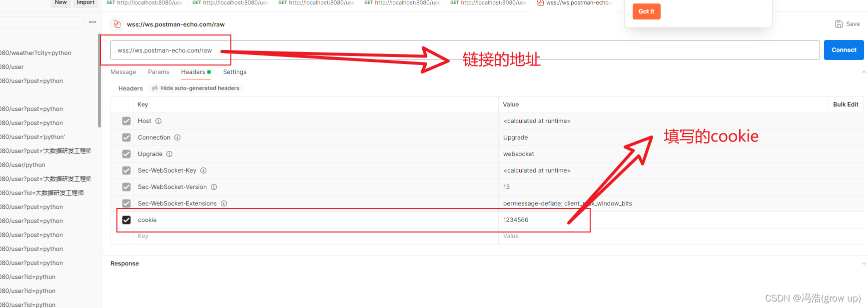This screenshot has width=868, height=308.
Task: Click the permessage-deflate extensions value
Action: 568,203
